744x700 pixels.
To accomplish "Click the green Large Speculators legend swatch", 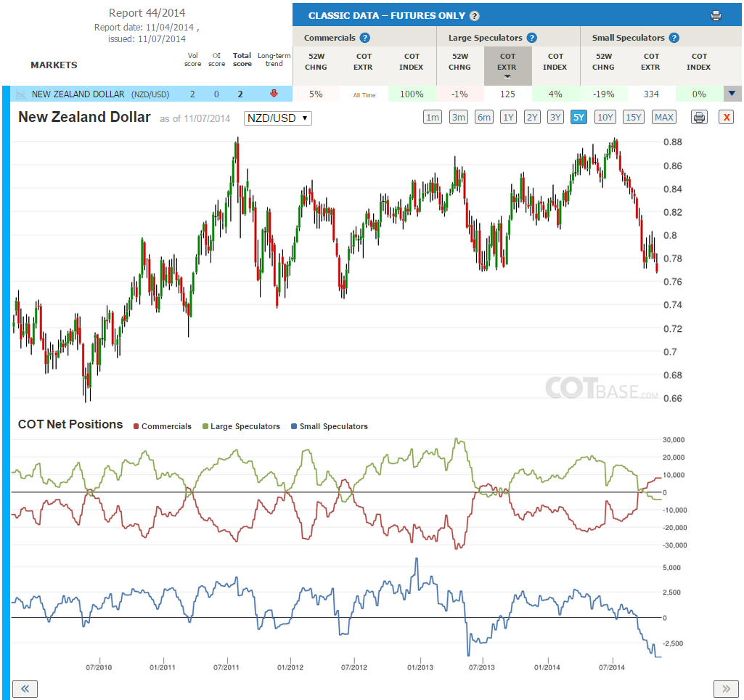I will point(205,426).
